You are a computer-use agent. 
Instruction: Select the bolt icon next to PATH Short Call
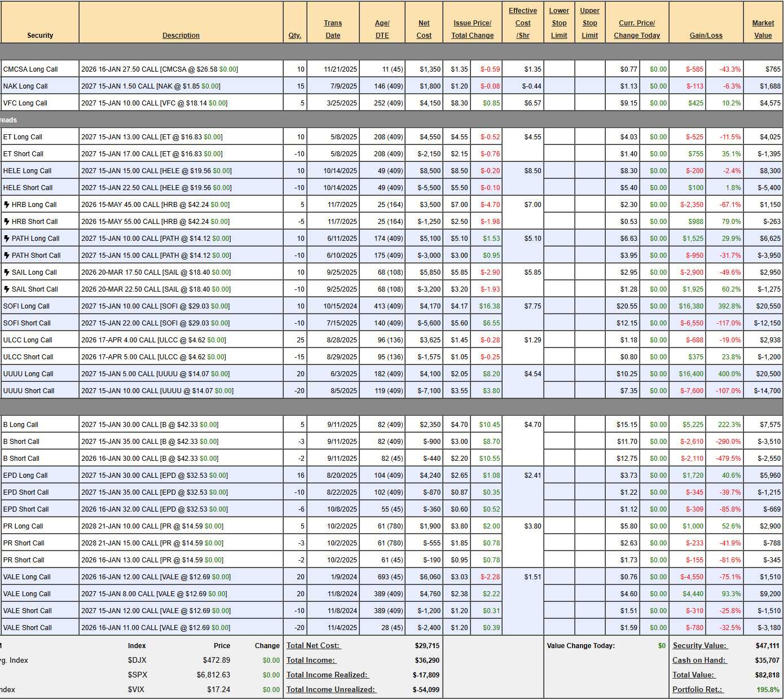pos(7,256)
